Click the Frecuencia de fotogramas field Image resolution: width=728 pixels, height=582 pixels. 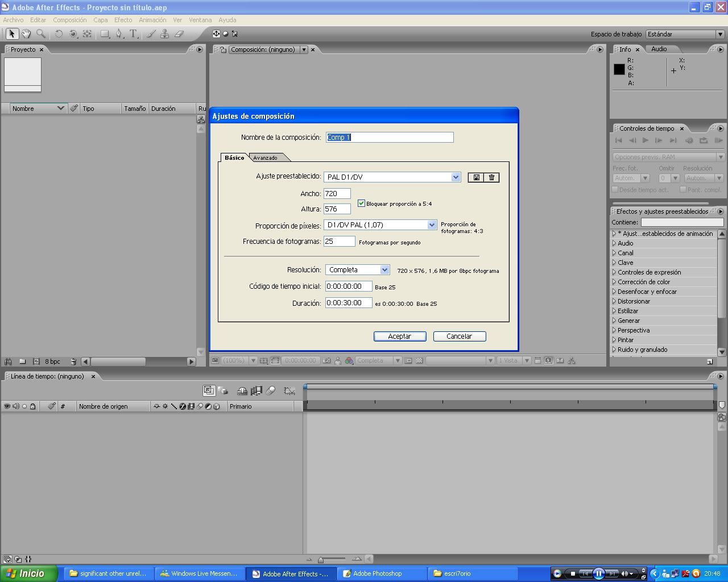(x=340, y=242)
